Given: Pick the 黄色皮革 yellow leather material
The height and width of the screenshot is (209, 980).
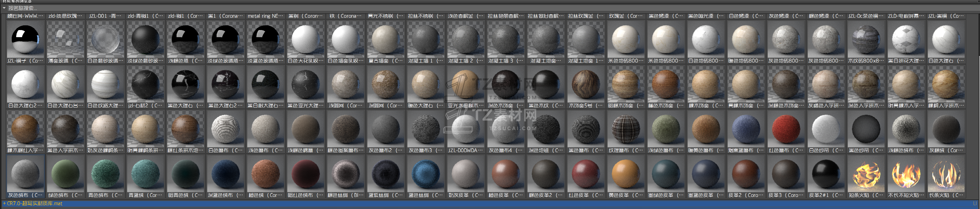Looking at the screenshot, I should point(626,174).
